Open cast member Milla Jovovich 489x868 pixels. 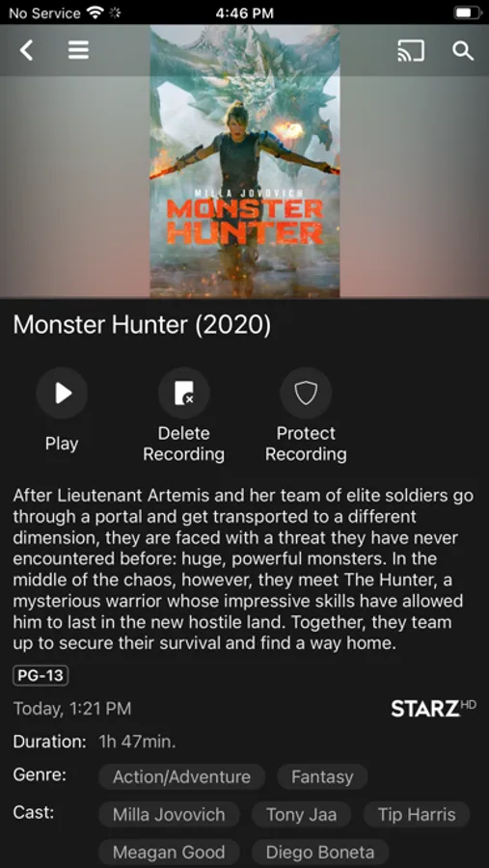pos(169,814)
